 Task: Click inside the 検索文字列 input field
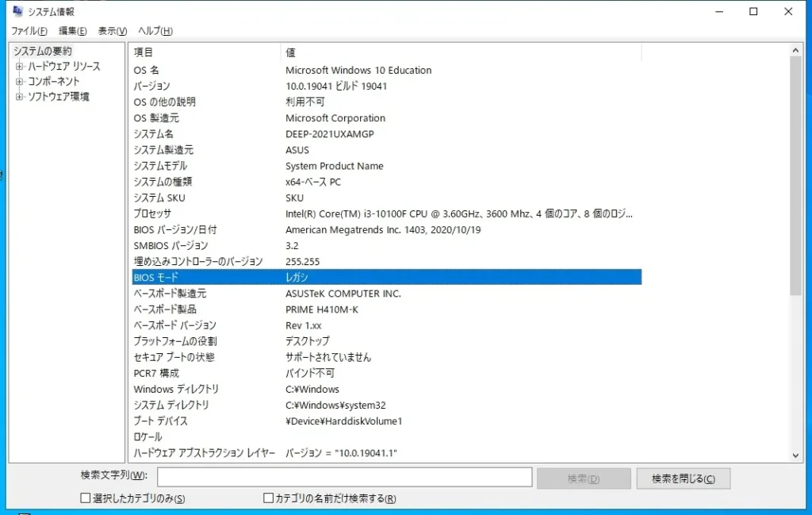tap(345, 477)
